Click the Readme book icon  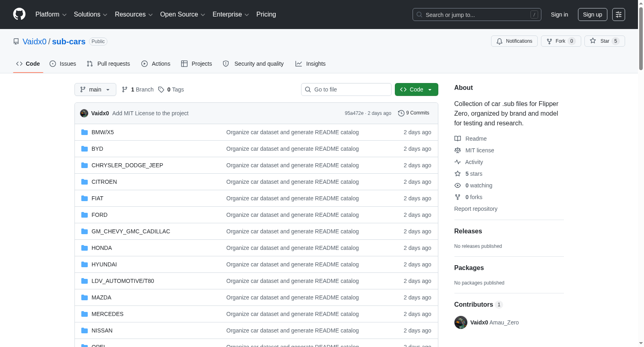[458, 139]
